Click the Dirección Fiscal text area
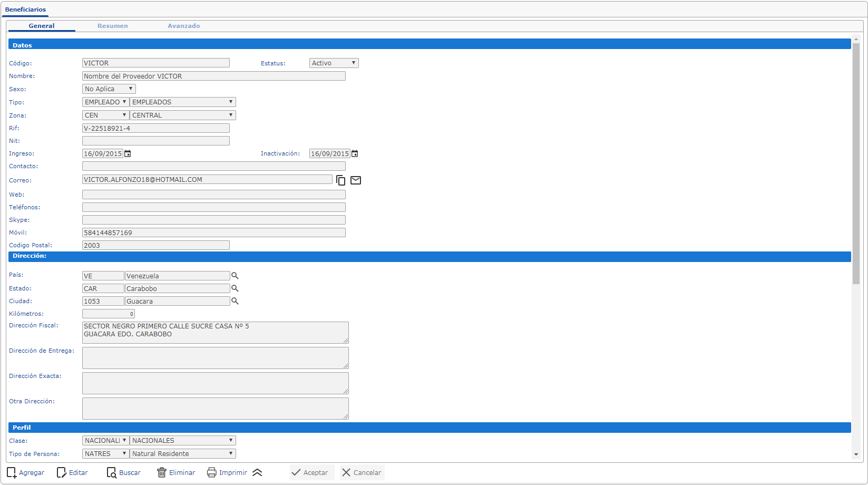 click(216, 333)
